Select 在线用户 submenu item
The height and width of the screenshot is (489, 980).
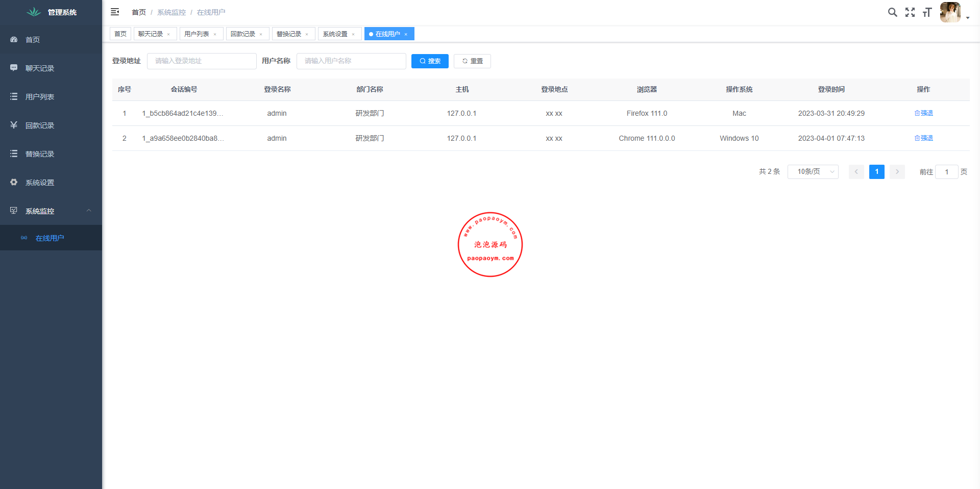[x=50, y=238]
